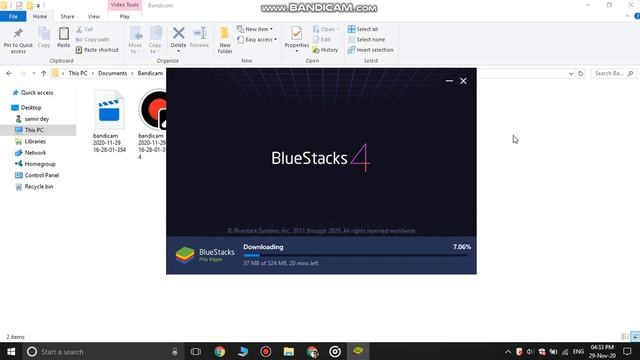Open New item dropdown
The width and height of the screenshot is (640, 360).
(x=255, y=29)
